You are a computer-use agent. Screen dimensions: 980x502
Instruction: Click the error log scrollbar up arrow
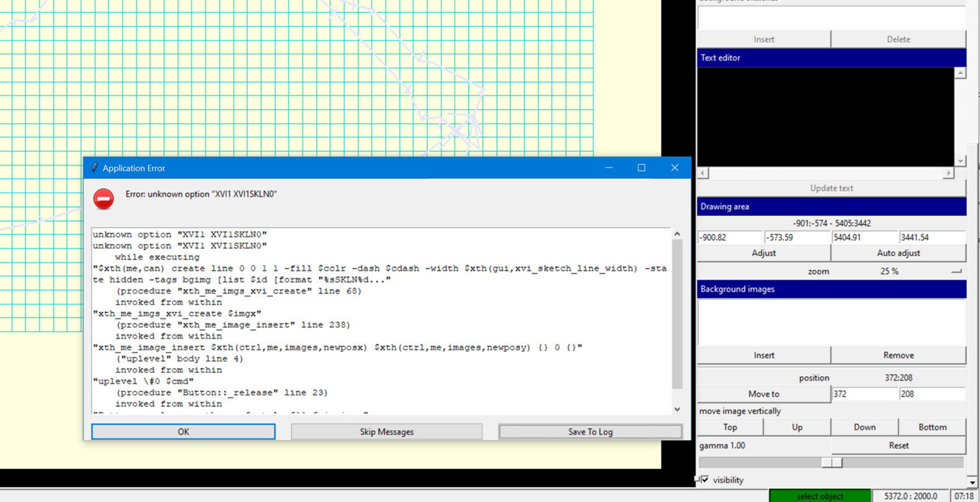[677, 234]
